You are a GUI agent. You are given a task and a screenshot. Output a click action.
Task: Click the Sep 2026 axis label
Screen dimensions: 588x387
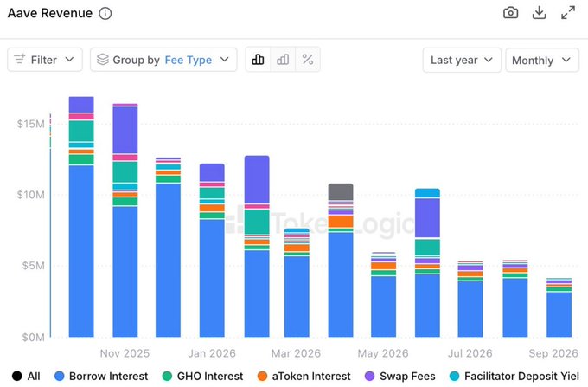553,353
